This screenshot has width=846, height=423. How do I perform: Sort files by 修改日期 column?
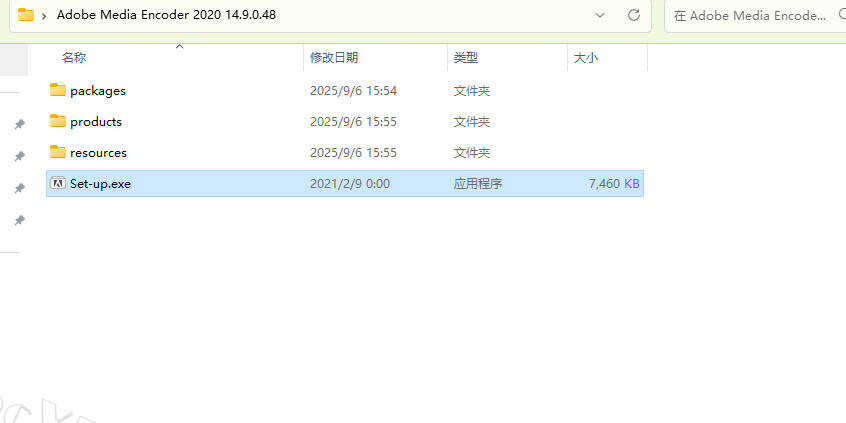click(x=333, y=58)
